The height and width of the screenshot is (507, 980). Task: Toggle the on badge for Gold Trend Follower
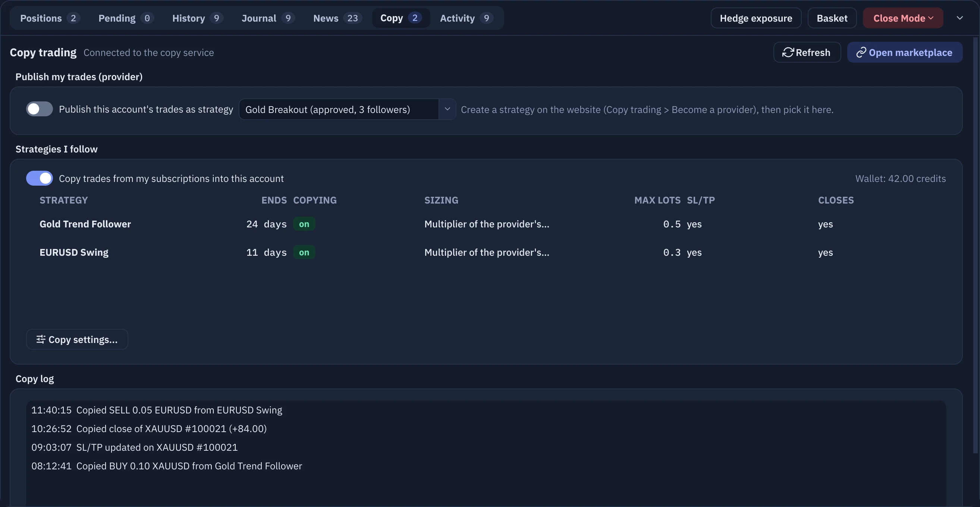304,224
